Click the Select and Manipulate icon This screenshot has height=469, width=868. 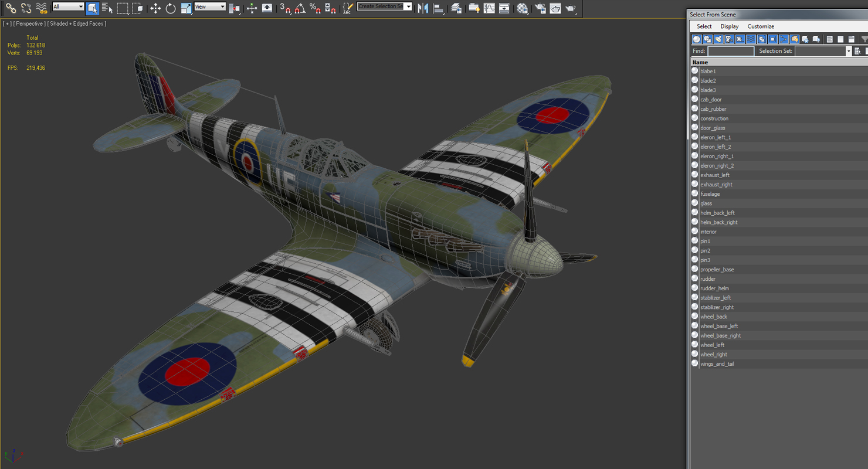pyautogui.click(x=252, y=8)
